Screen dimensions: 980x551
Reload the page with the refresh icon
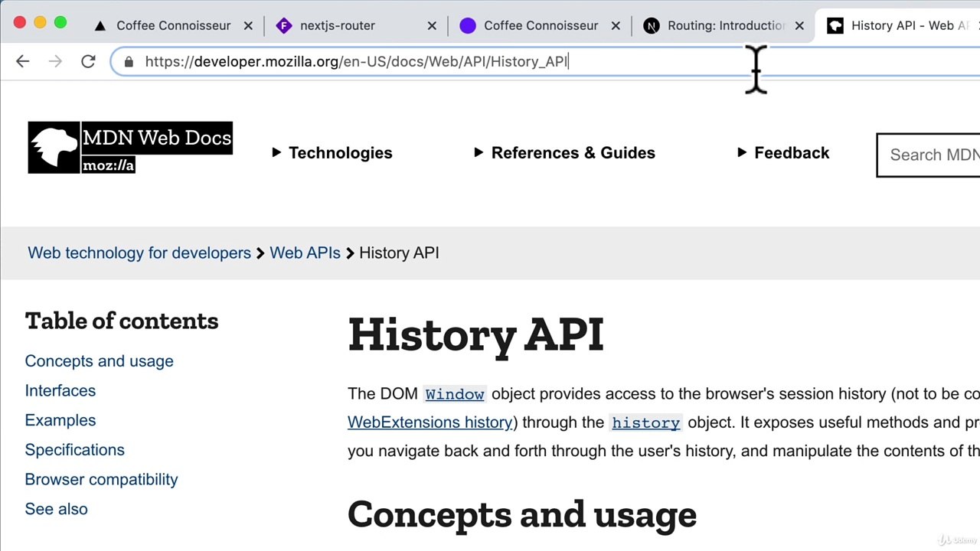88,61
